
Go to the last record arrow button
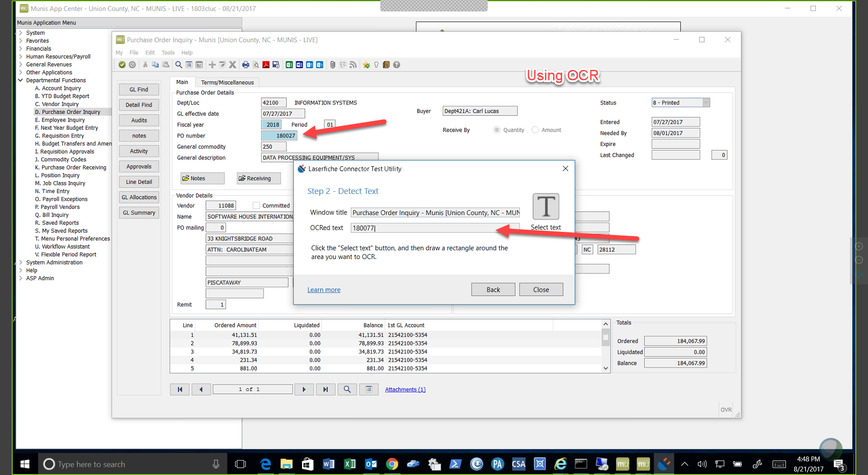(325, 390)
